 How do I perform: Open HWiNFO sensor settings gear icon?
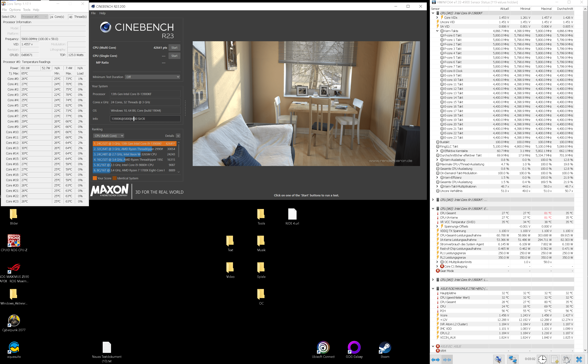click(x=566, y=359)
